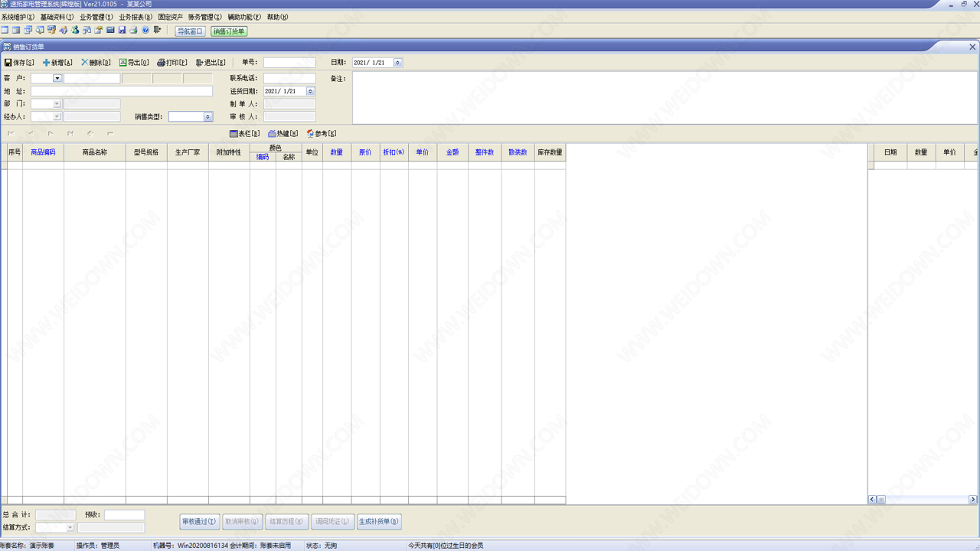980x551 pixels.
Task: Open 账务管理(Z) menu
Action: click(x=205, y=17)
